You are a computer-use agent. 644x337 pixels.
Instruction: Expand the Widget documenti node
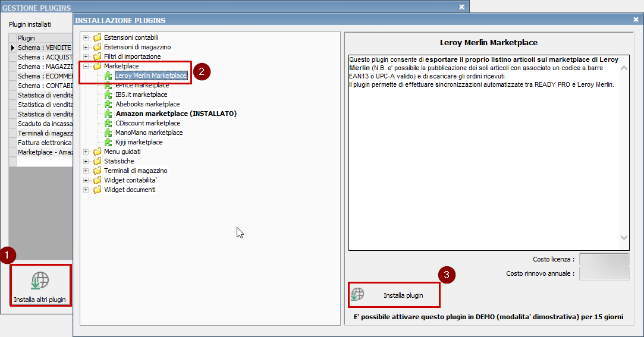click(86, 190)
